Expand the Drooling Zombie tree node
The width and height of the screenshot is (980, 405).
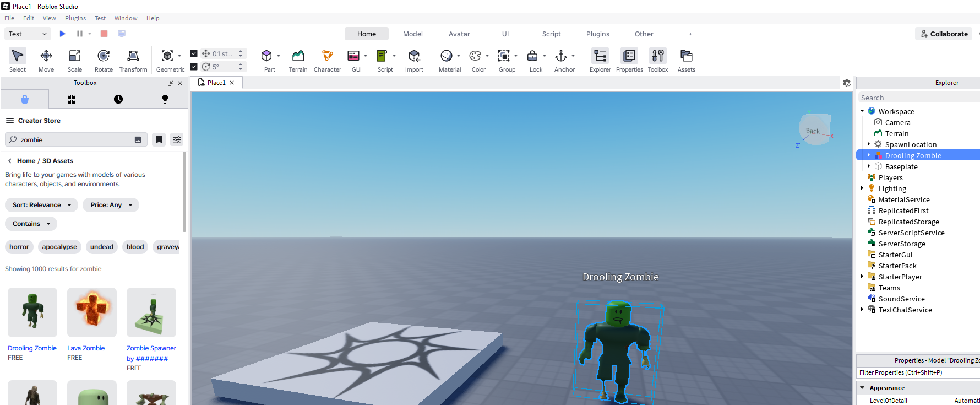pos(869,155)
